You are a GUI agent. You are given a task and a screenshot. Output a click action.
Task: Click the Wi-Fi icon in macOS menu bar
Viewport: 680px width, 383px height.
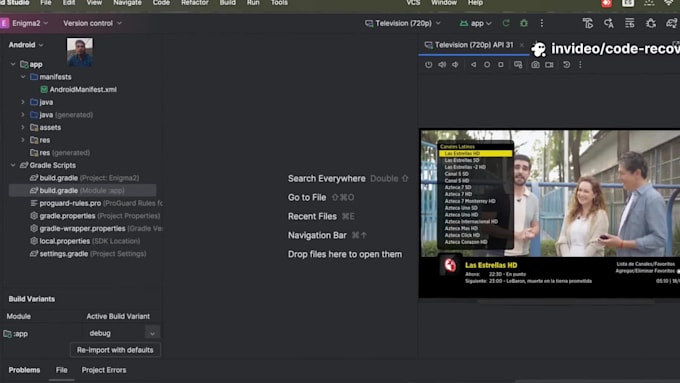point(669,3)
